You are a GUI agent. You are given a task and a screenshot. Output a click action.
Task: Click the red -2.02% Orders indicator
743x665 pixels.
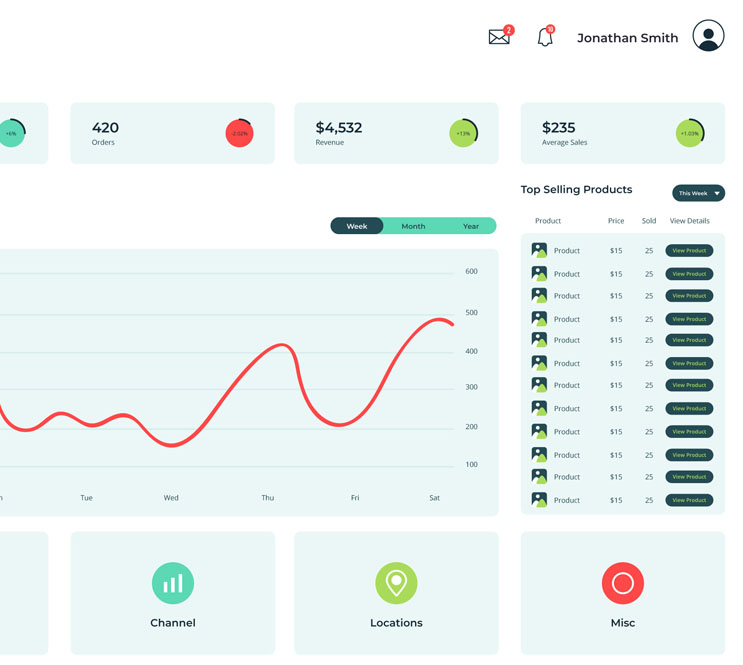(240, 133)
